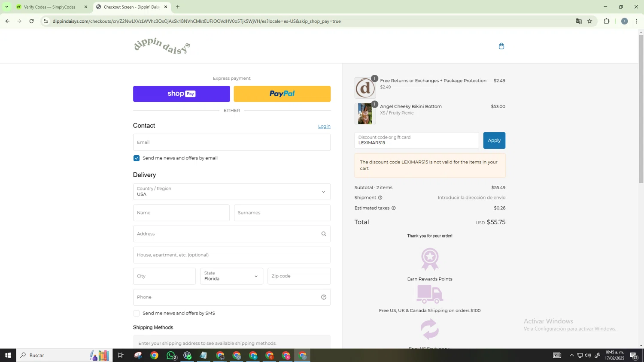Click the Phone field
Screen dimensions: 644x362
click(232, 297)
